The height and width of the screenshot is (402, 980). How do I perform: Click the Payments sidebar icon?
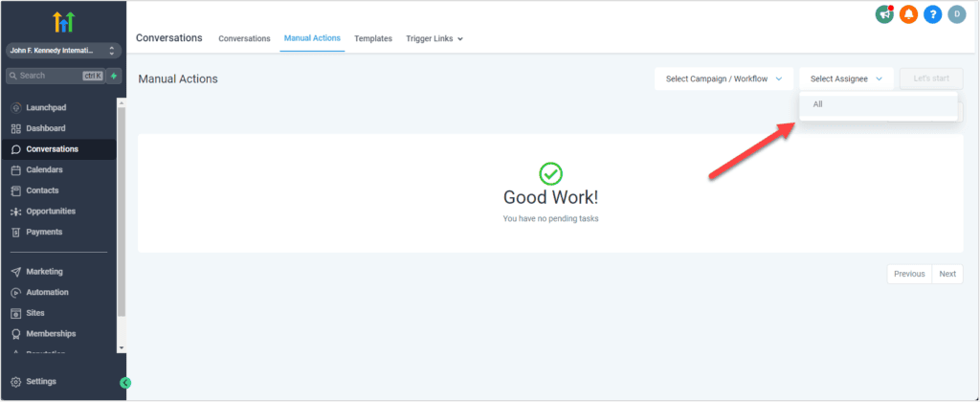click(x=16, y=232)
